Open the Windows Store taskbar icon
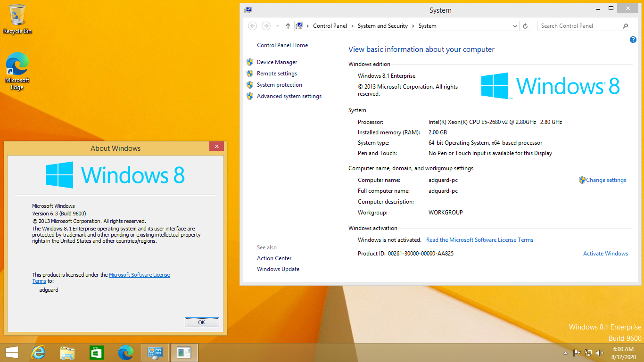 point(97,353)
